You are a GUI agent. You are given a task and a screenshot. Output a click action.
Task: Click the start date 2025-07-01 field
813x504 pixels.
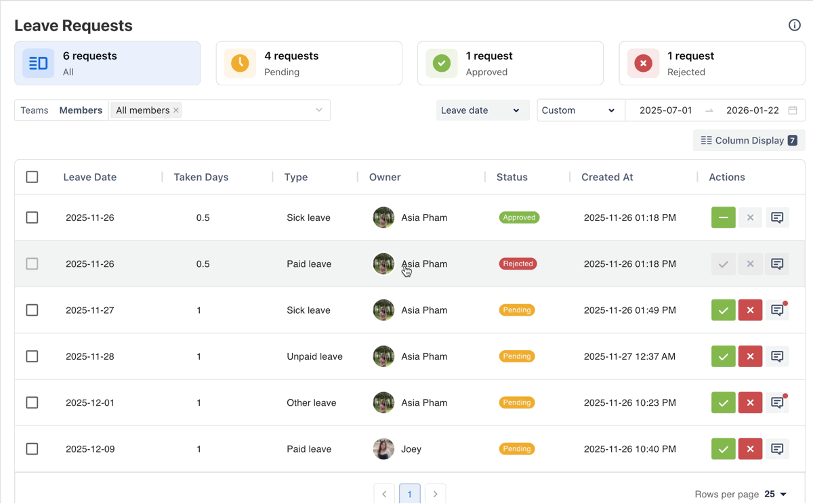pyautogui.click(x=665, y=110)
